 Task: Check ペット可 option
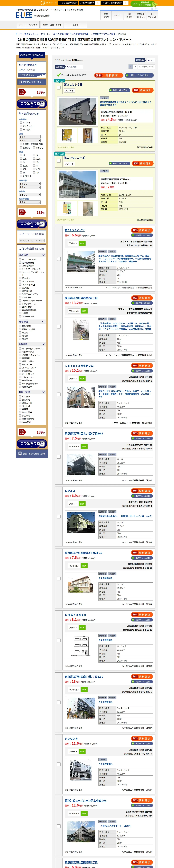[20, 406]
